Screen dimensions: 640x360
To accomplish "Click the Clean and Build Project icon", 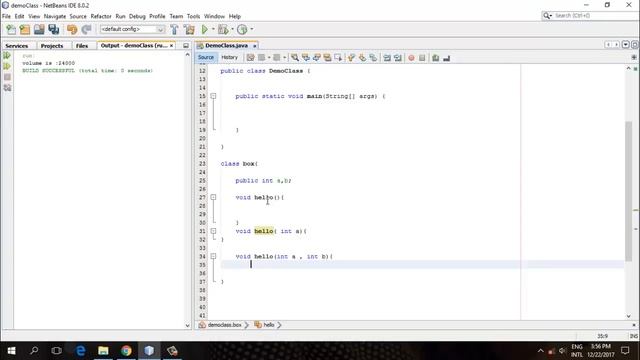I will [x=189, y=29].
